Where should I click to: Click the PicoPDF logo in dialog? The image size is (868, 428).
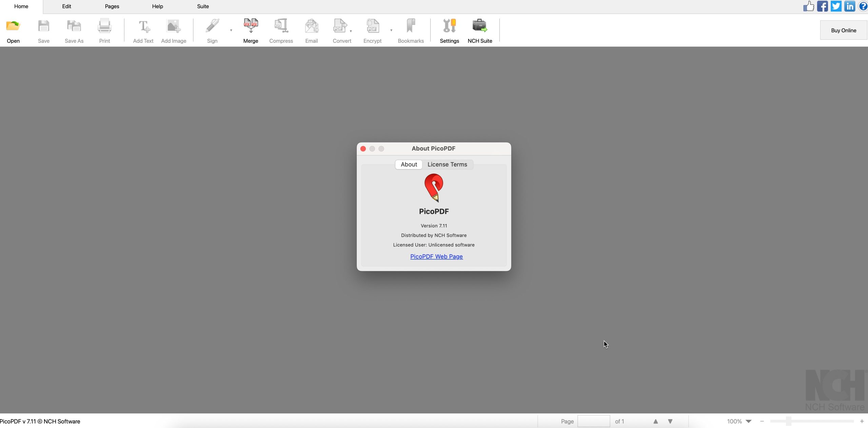434,188
